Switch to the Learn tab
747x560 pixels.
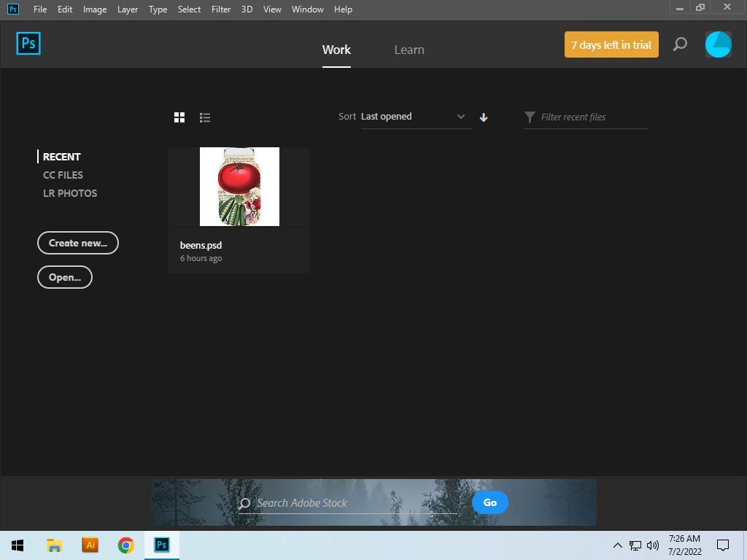[409, 50]
